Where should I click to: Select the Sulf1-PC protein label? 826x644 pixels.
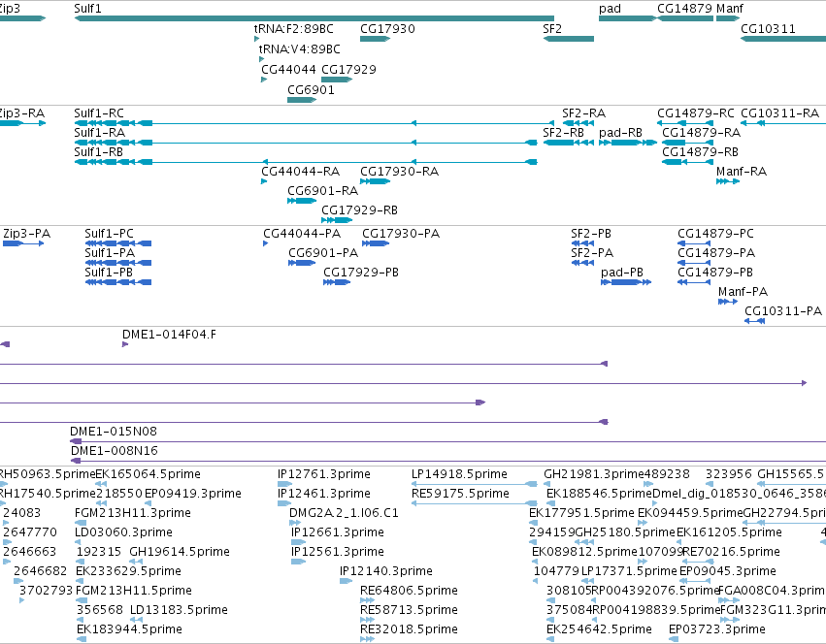109,234
